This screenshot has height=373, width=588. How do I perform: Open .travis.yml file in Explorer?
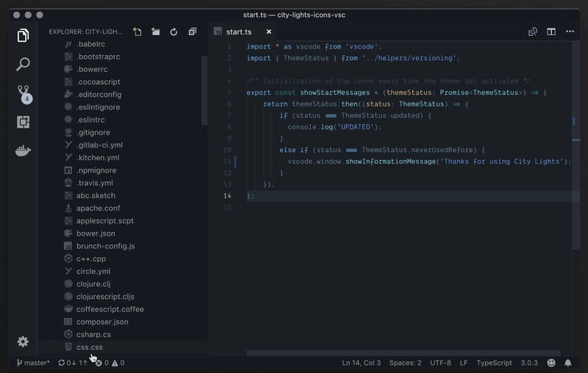point(122,183)
